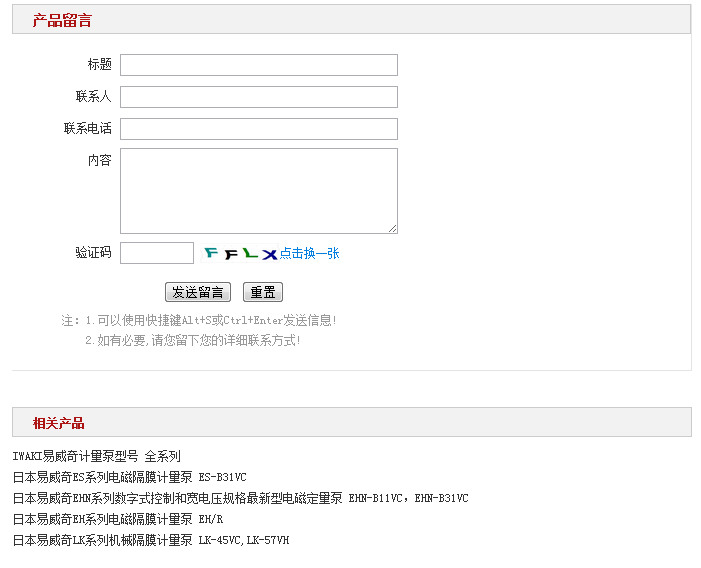Click inside the 内容 textarea

point(259,191)
